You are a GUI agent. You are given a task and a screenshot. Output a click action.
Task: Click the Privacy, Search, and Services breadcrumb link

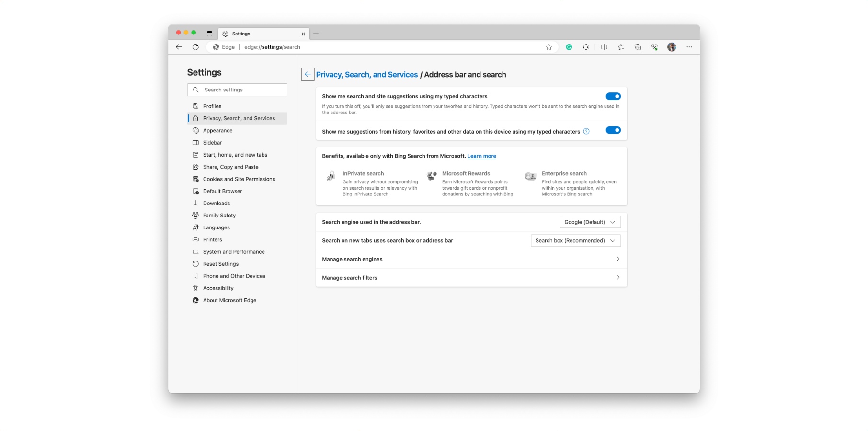pos(367,75)
